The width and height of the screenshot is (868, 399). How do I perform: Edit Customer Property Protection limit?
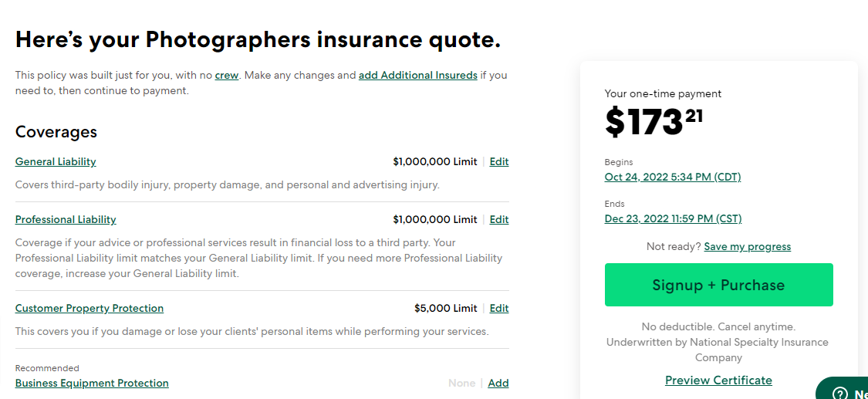click(499, 308)
